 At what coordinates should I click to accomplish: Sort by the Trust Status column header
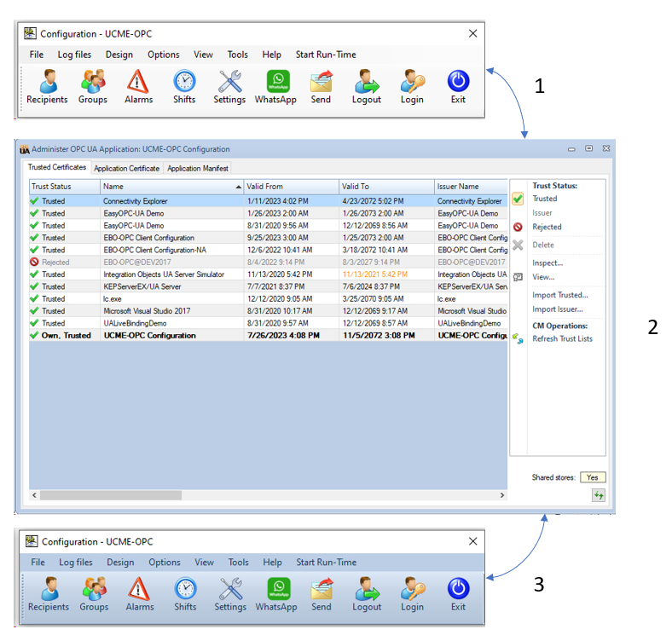pyautogui.click(x=64, y=187)
